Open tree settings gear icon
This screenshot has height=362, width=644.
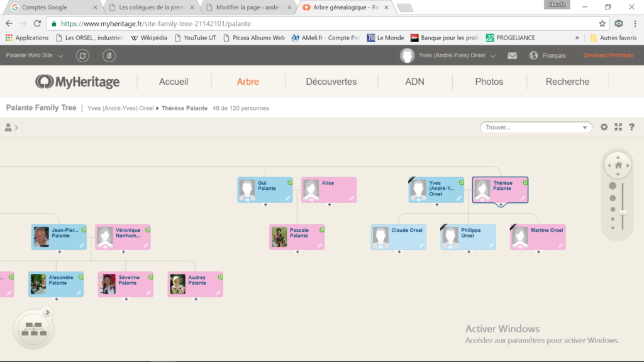click(x=604, y=127)
